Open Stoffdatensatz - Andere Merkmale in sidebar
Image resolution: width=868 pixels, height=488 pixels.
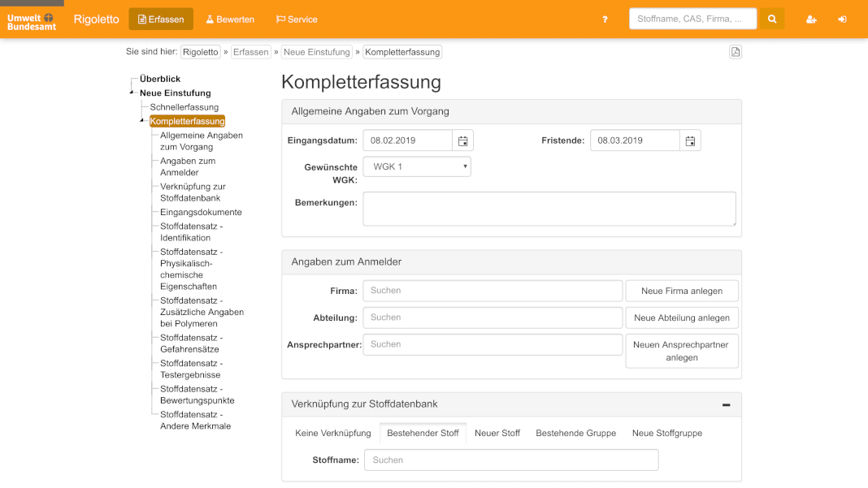(x=195, y=420)
